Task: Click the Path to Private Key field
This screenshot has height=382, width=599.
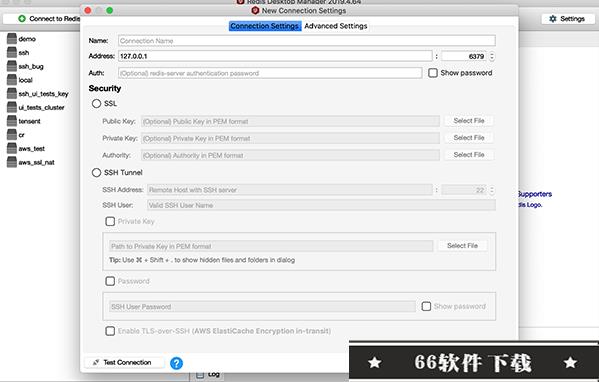Action: pos(271,246)
